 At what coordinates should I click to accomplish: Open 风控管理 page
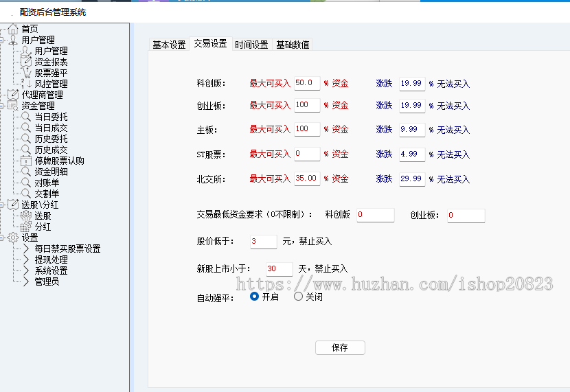click(51, 84)
